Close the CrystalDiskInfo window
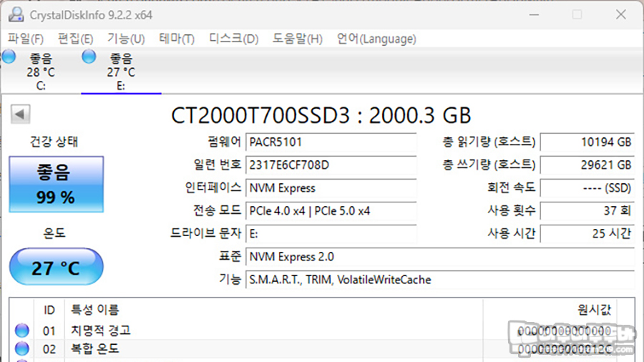644x362 pixels. coord(621,15)
